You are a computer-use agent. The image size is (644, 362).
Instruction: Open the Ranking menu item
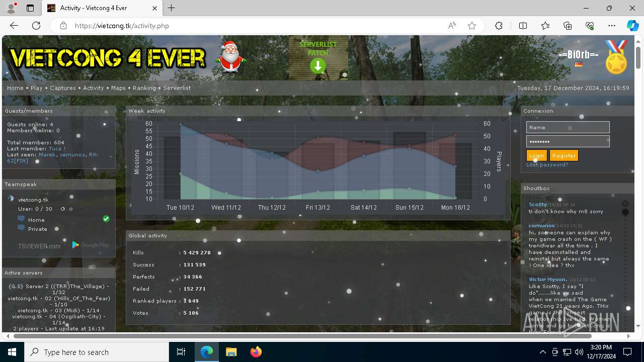(x=144, y=87)
